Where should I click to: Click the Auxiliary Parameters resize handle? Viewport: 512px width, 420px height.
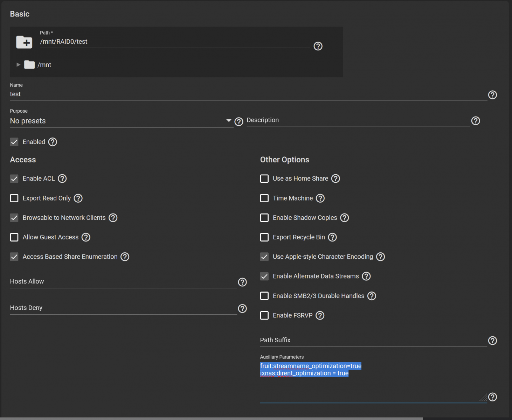tap(483, 397)
